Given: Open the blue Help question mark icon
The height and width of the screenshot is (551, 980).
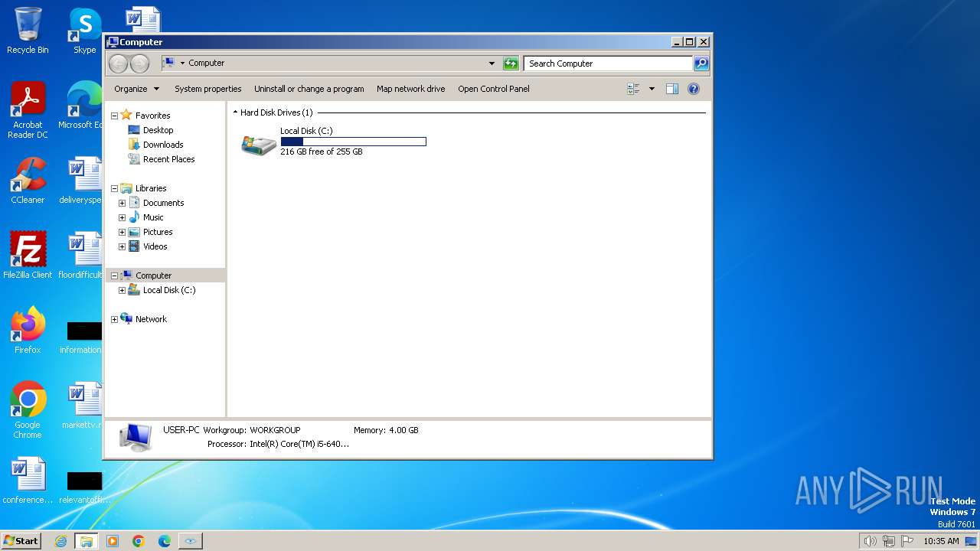Looking at the screenshot, I should point(694,89).
